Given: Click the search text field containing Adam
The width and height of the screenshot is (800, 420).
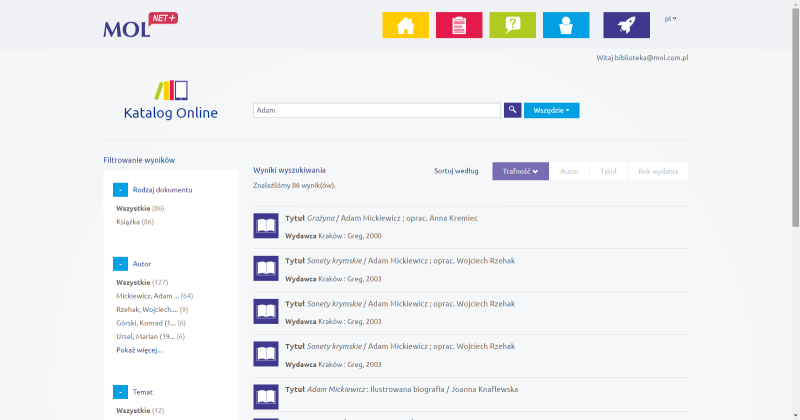Looking at the screenshot, I should point(376,110).
